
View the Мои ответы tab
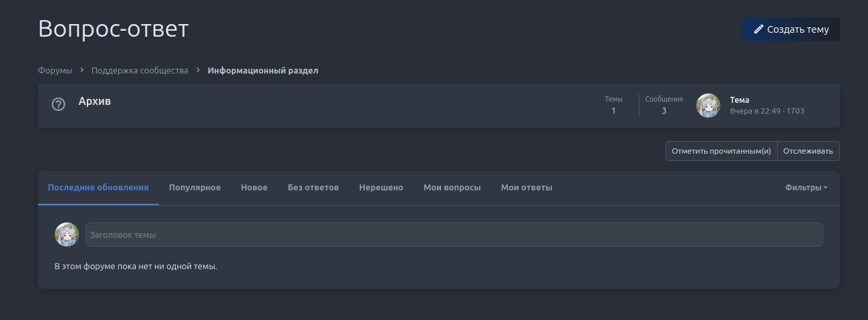[527, 188]
